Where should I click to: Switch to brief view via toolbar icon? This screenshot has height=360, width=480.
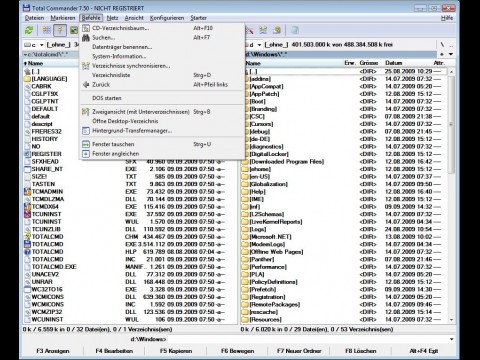coord(47,30)
